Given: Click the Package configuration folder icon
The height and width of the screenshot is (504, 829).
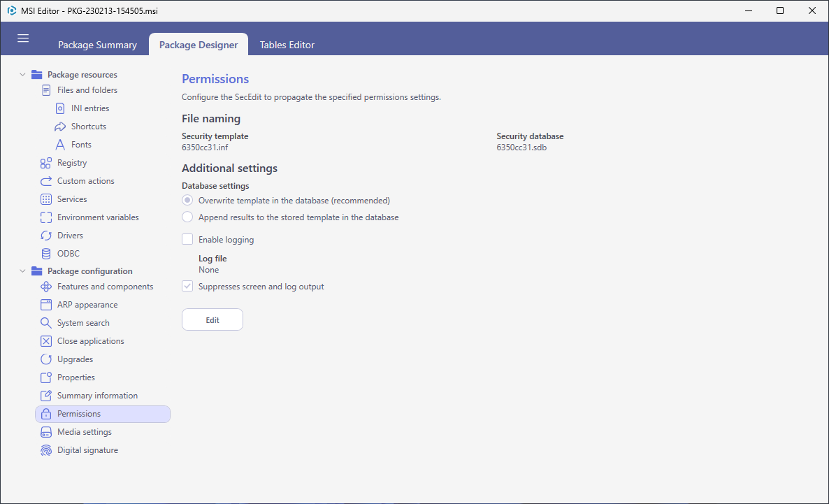Looking at the screenshot, I should click(x=36, y=271).
